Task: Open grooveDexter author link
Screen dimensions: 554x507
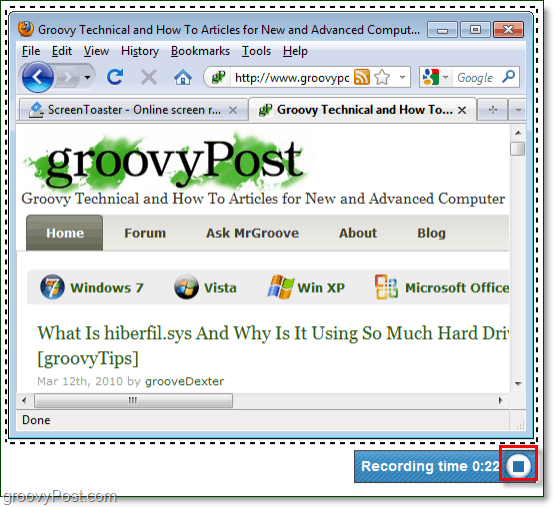Action: [184, 381]
